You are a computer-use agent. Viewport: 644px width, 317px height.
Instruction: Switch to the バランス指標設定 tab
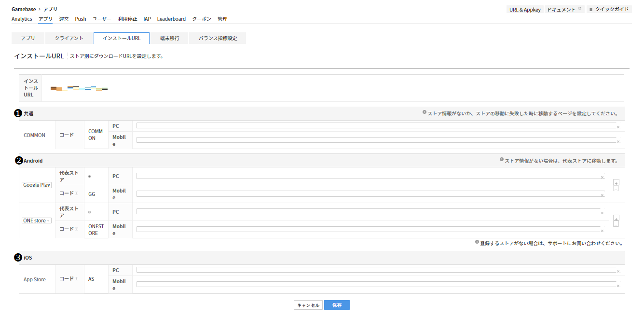point(218,38)
